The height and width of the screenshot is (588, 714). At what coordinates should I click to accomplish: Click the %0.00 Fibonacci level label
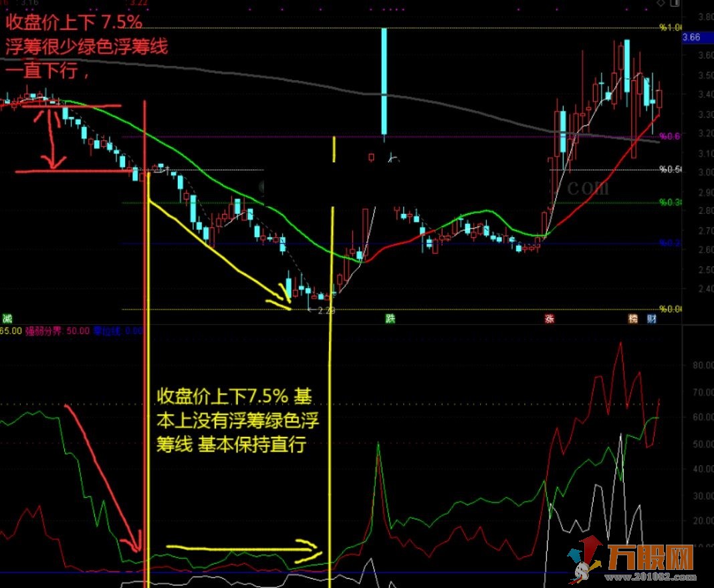point(671,309)
